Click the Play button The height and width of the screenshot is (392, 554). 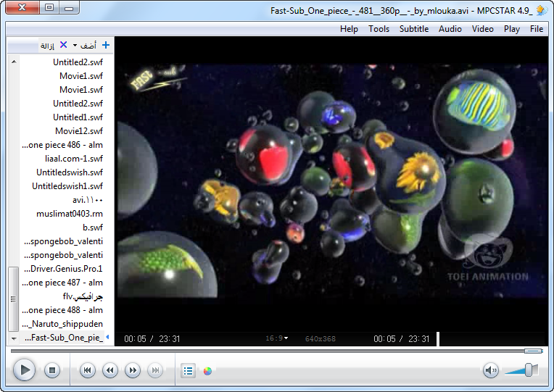tap(24, 370)
